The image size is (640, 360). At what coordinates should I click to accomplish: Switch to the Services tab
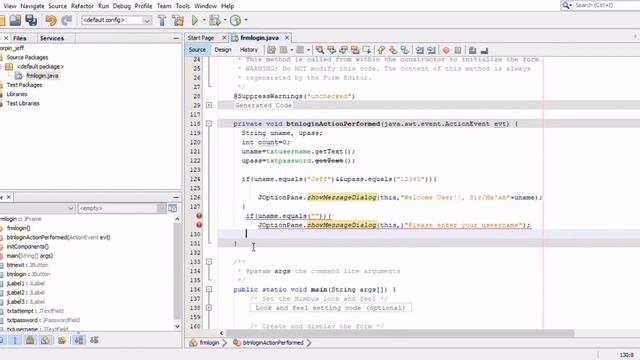[x=52, y=38]
